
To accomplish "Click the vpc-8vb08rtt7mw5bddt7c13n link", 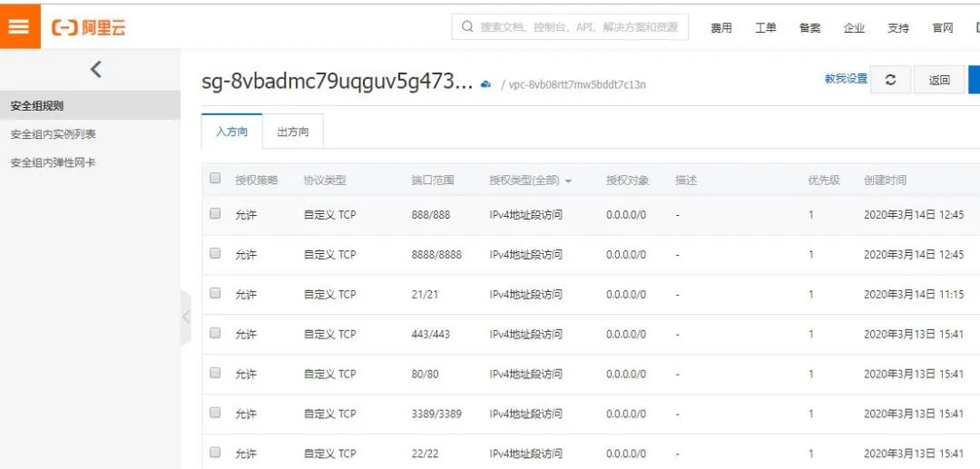I will coord(578,84).
